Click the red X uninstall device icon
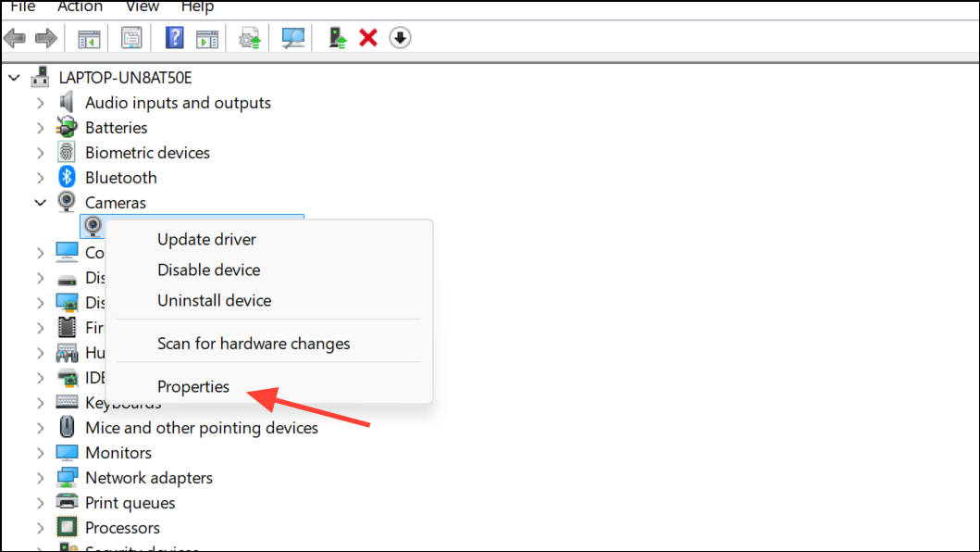 coord(368,38)
